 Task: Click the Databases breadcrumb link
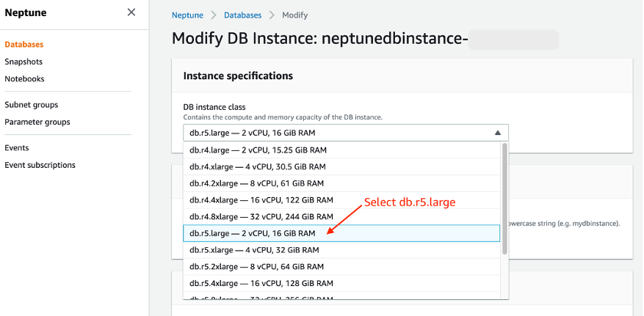point(243,15)
